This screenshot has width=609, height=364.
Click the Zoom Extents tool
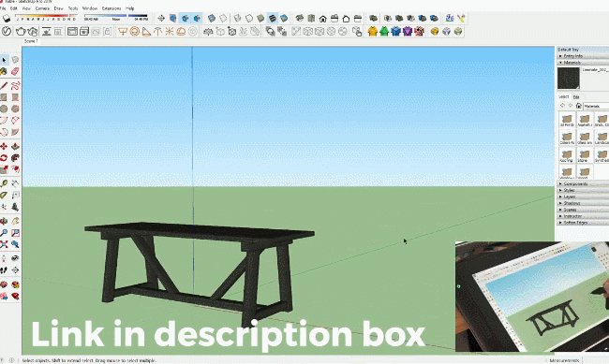tap(4, 244)
